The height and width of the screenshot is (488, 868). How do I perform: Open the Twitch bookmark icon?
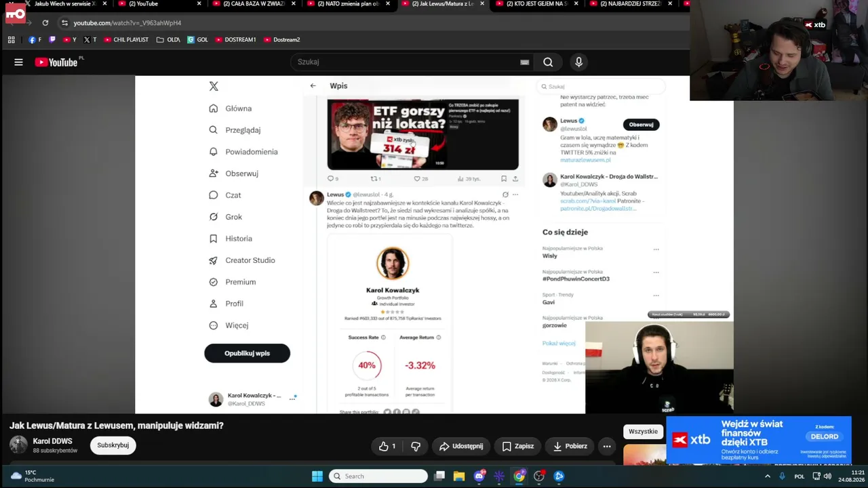52,40
